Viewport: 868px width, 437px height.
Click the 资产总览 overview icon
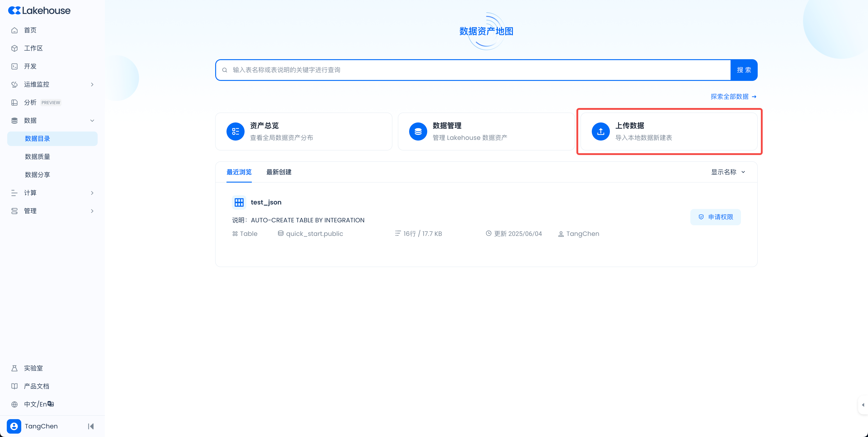[235, 132]
